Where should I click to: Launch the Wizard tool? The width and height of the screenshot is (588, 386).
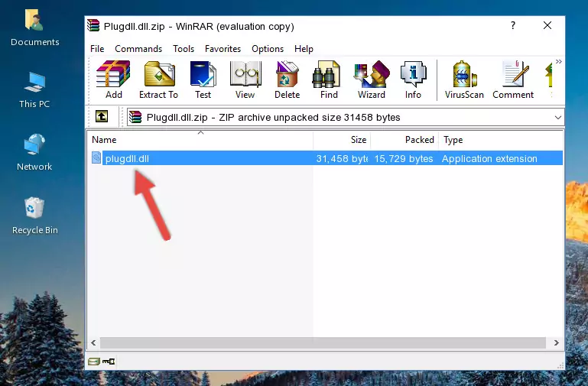click(x=372, y=79)
